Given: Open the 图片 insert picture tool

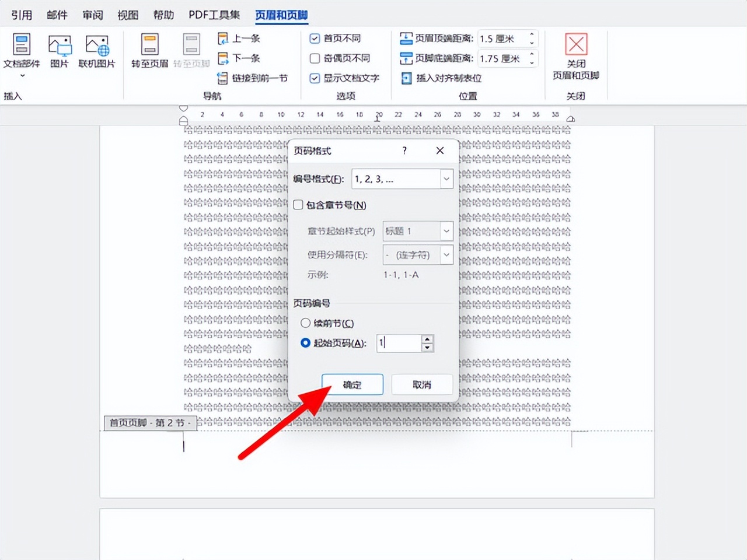Looking at the screenshot, I should [60, 50].
